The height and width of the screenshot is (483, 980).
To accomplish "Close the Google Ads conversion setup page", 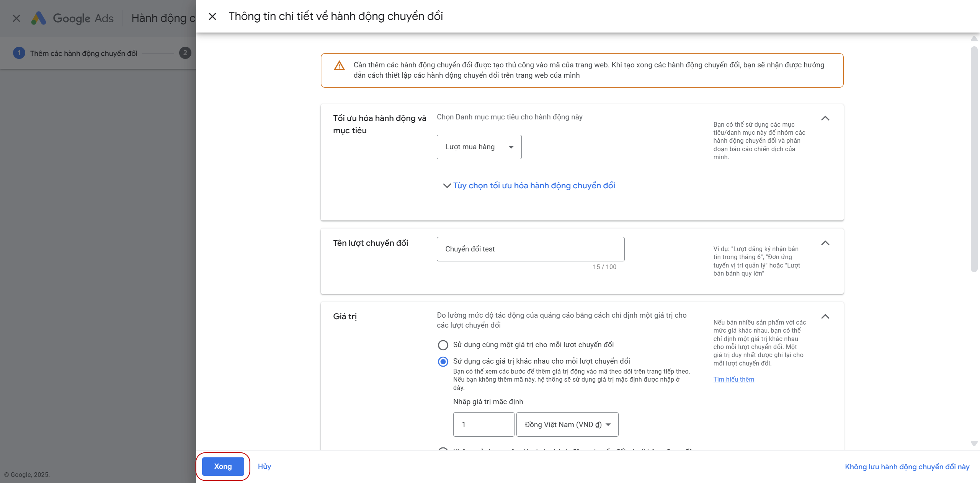I will point(16,18).
